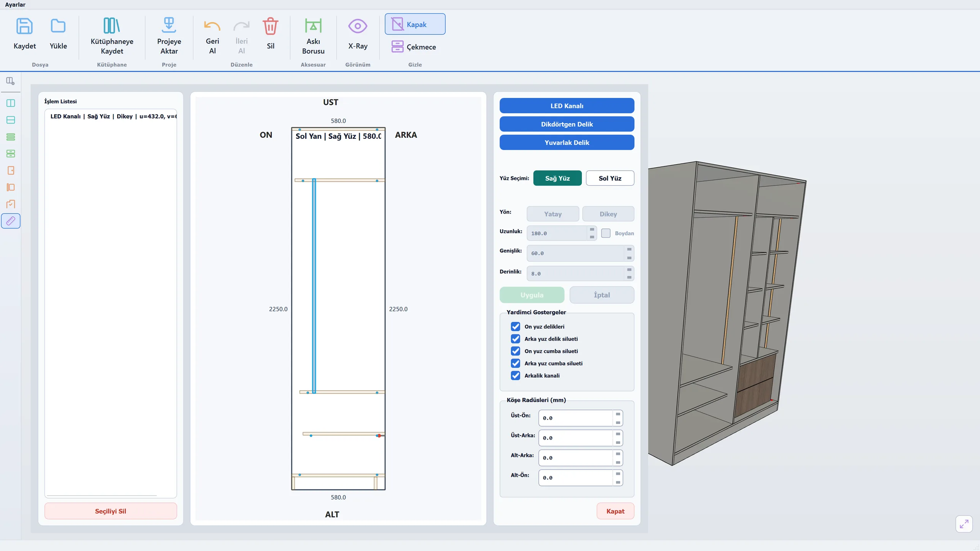Add an Askı Borusu hanging rail
Screen dimensions: 980x551
click(x=313, y=26)
